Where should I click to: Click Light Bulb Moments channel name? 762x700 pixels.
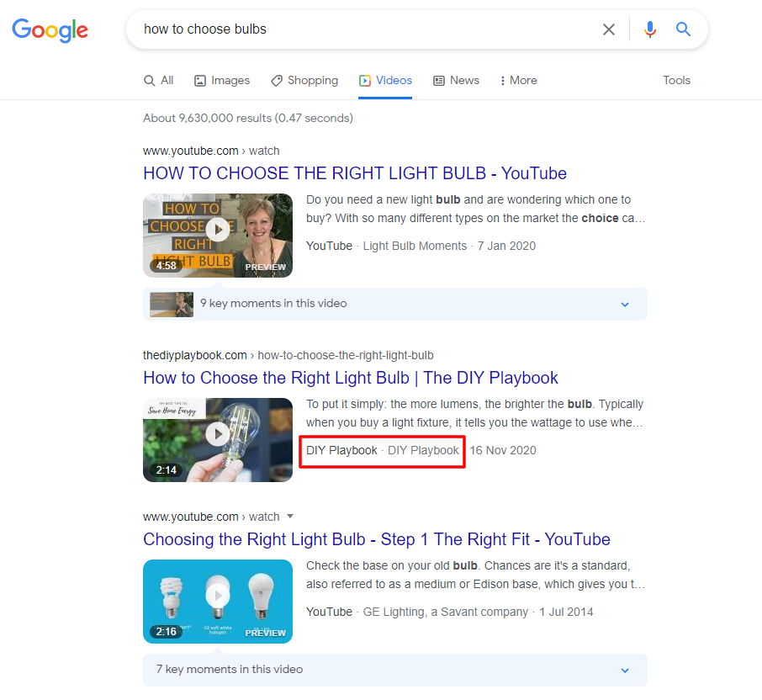415,246
